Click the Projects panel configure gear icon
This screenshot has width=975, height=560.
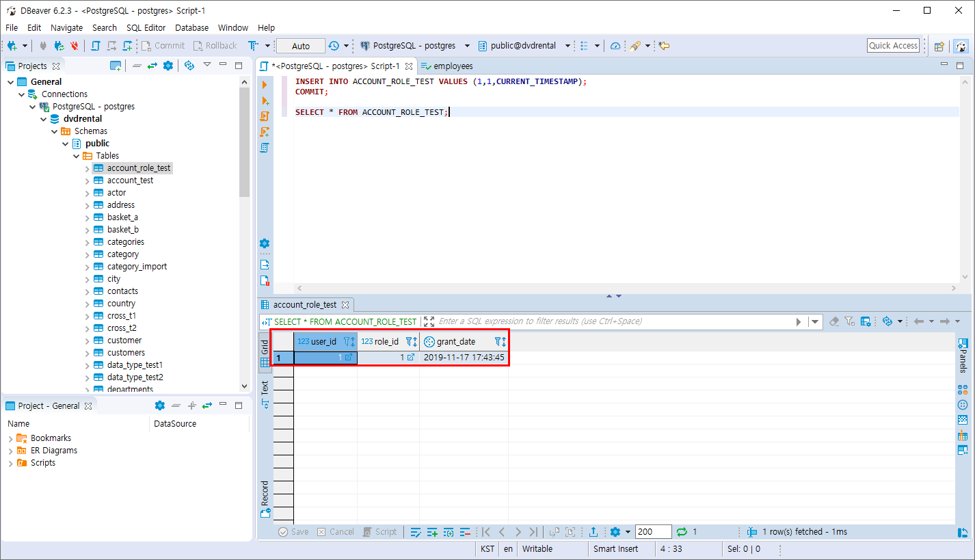tap(168, 66)
